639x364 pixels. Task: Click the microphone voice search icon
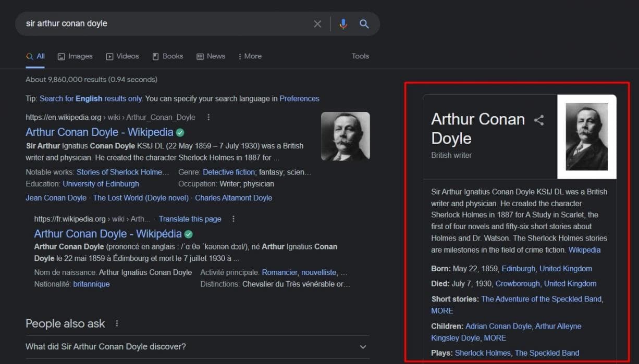[343, 24]
